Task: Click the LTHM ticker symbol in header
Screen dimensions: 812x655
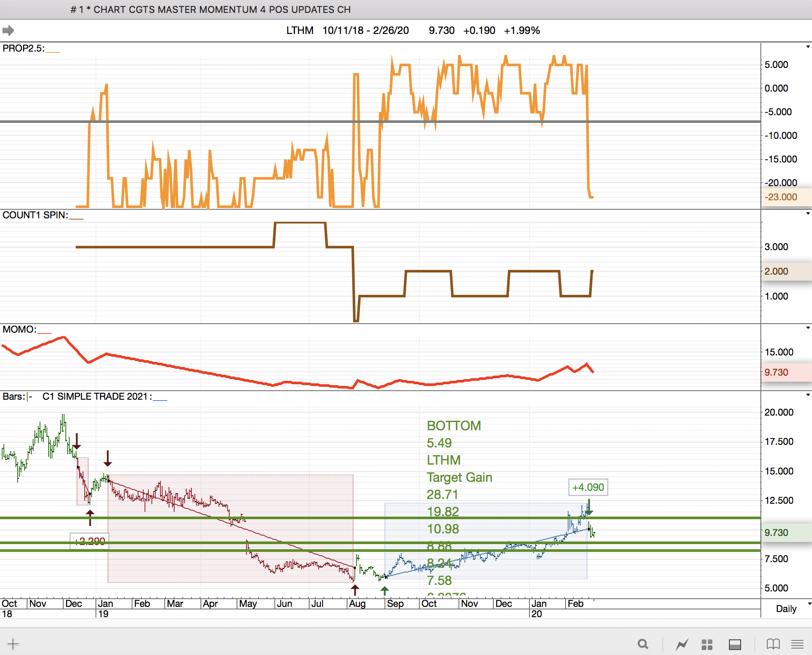Action: (x=300, y=31)
